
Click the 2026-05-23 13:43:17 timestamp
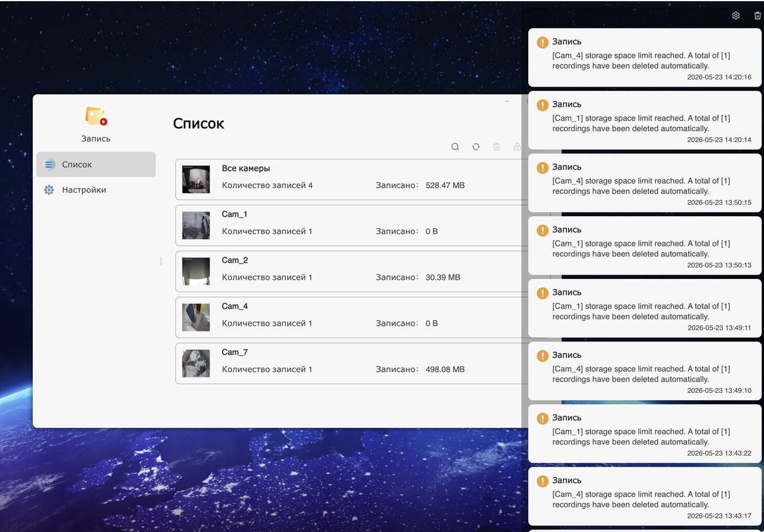coord(719,516)
